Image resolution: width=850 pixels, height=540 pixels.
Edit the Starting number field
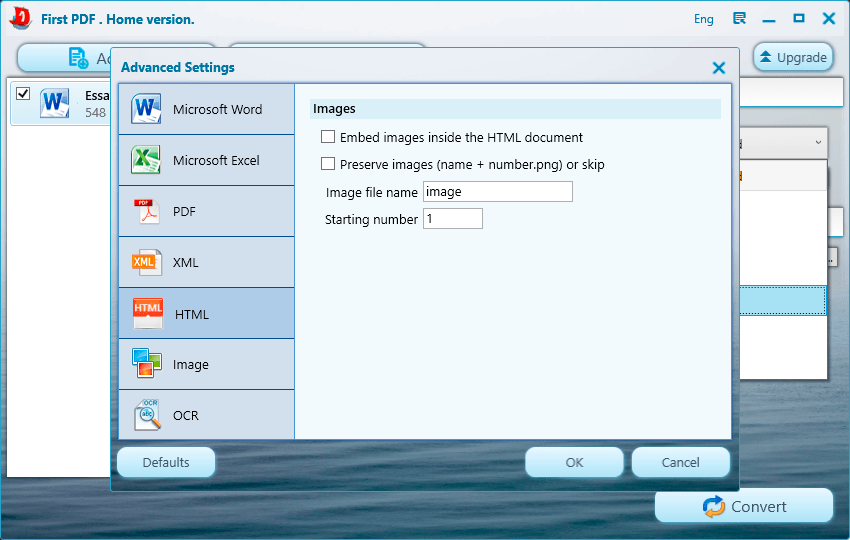(453, 218)
